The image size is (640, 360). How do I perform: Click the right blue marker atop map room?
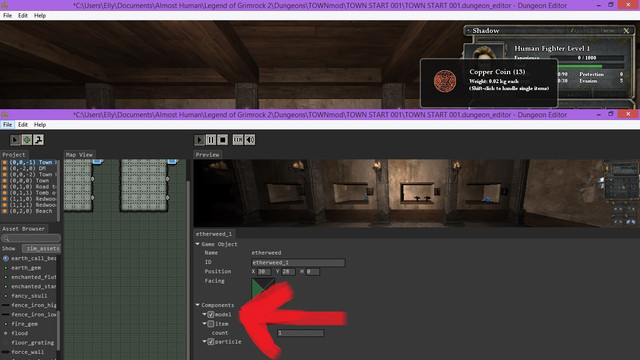point(172,162)
